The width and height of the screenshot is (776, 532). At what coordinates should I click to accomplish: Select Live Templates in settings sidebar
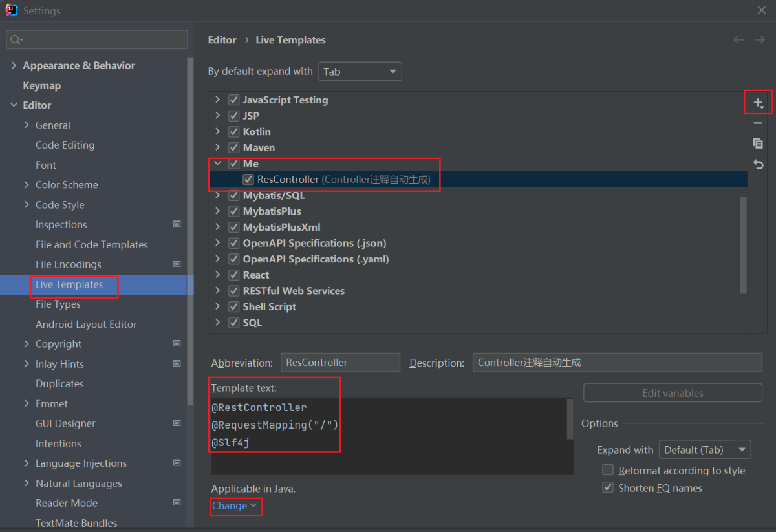click(x=69, y=284)
